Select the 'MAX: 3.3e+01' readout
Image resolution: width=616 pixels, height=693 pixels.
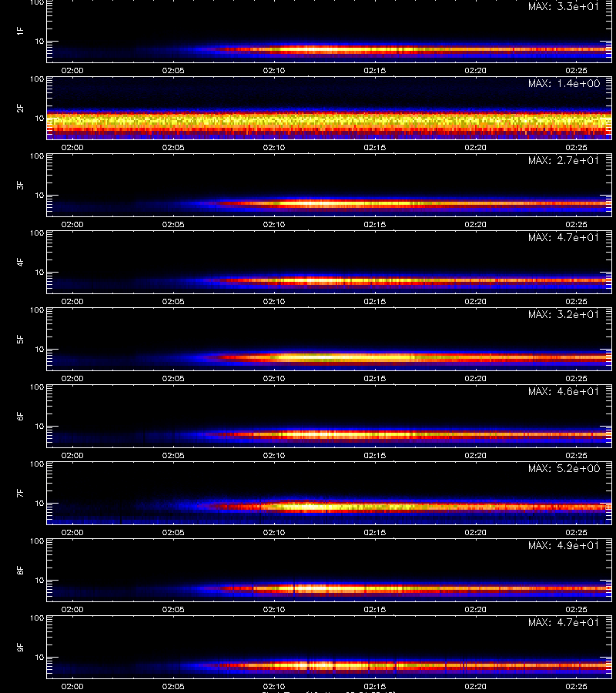tap(564, 6)
